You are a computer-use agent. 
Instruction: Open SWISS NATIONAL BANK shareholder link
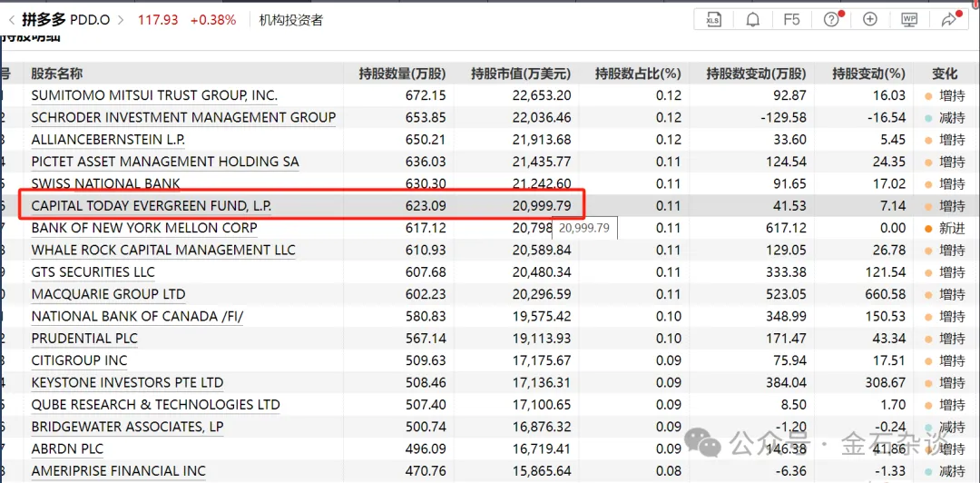[x=105, y=184]
